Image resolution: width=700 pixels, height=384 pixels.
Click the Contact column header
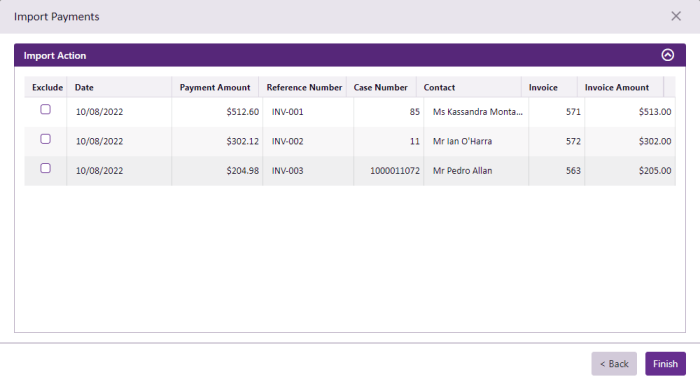[469, 87]
